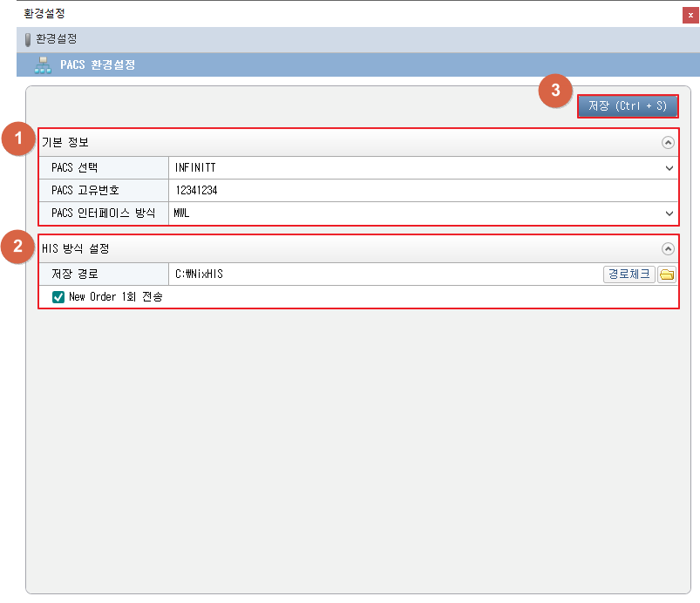
Task: Click the 저장 경로 path input field
Action: tap(384, 274)
